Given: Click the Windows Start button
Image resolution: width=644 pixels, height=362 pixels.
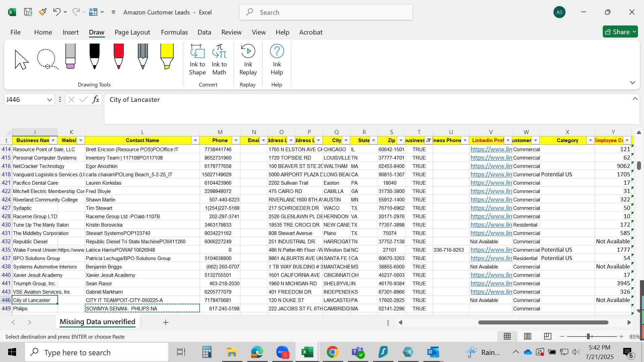Looking at the screenshot, I should coord(12,352).
